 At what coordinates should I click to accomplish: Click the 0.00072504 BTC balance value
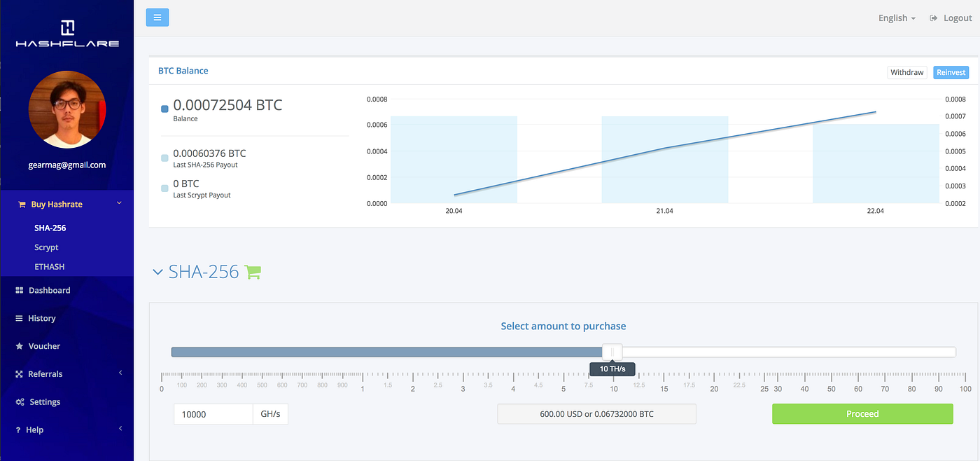point(227,105)
